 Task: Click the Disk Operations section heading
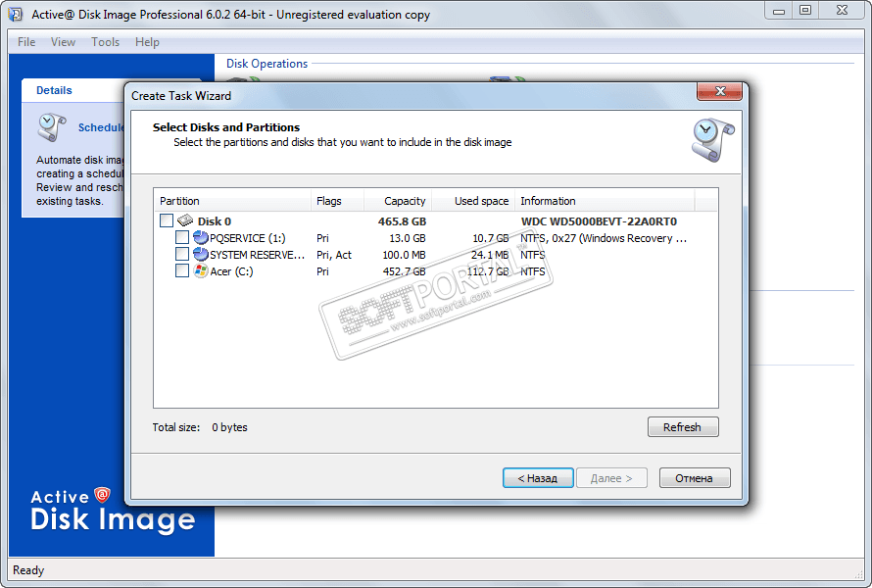(x=266, y=64)
